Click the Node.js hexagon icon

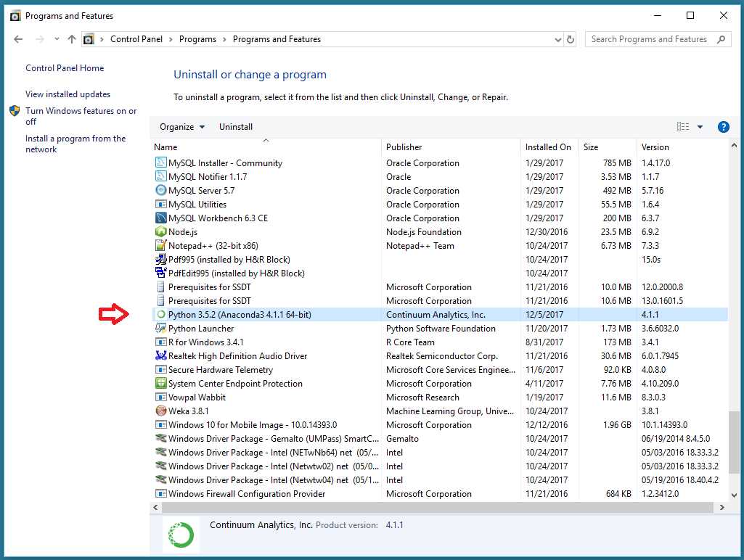(x=161, y=231)
